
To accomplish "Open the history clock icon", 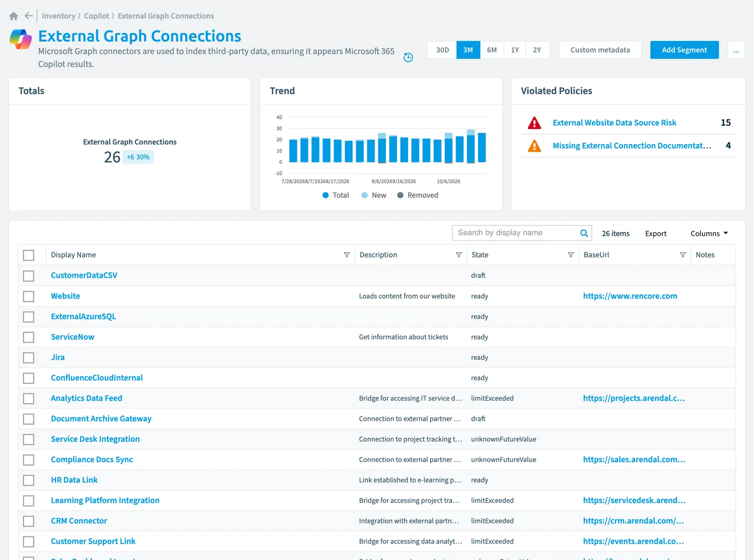I will pos(408,57).
